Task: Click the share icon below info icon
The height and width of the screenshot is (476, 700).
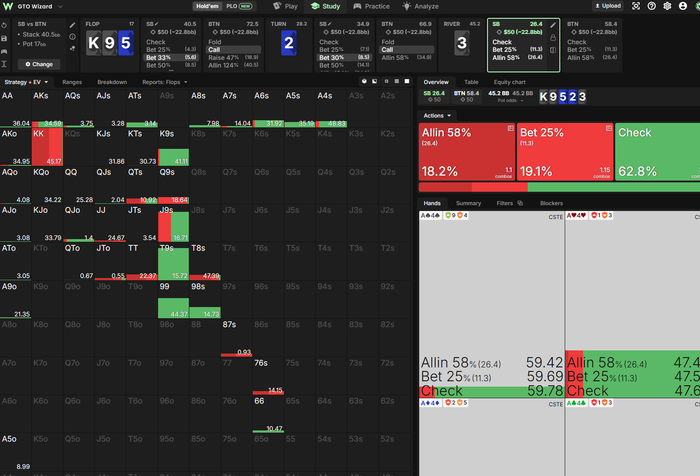Action: 72,48
